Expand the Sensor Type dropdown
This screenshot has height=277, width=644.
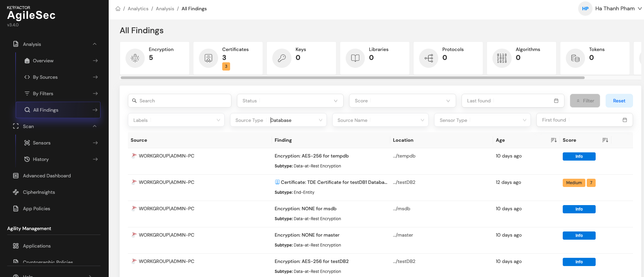pos(482,120)
